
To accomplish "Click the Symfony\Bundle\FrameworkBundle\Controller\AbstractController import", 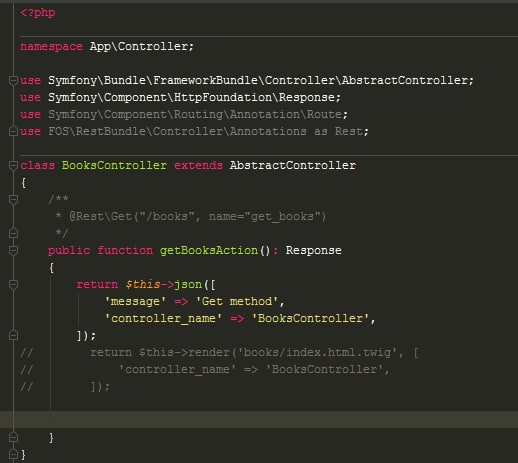I will (258, 80).
